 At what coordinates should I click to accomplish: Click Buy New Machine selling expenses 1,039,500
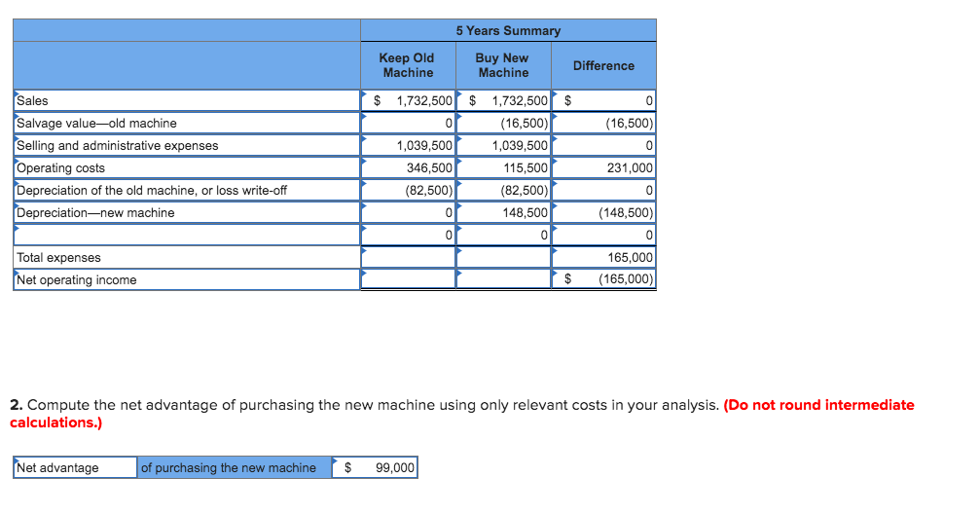pyautogui.click(x=503, y=146)
